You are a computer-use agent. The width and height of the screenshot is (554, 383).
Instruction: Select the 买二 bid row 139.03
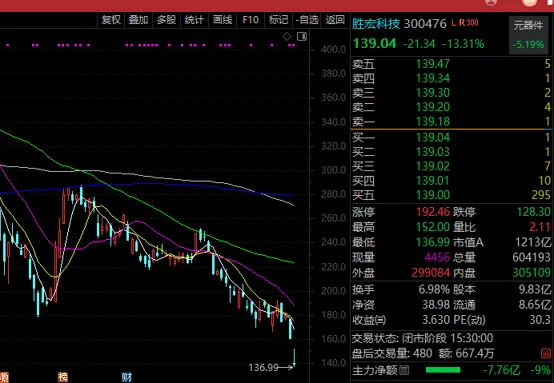pos(452,152)
